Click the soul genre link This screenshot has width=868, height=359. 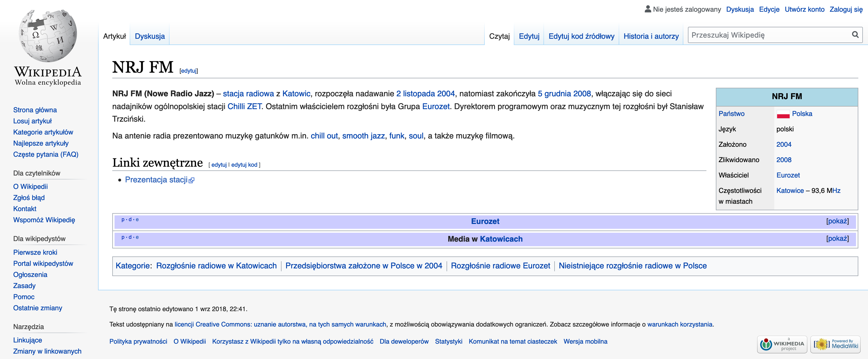(x=416, y=136)
